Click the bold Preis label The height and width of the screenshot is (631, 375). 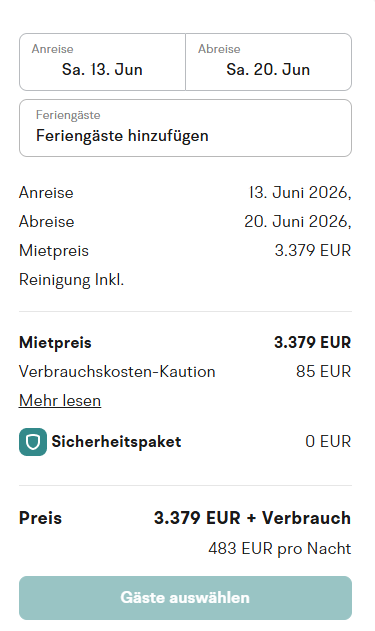pyautogui.click(x=40, y=518)
